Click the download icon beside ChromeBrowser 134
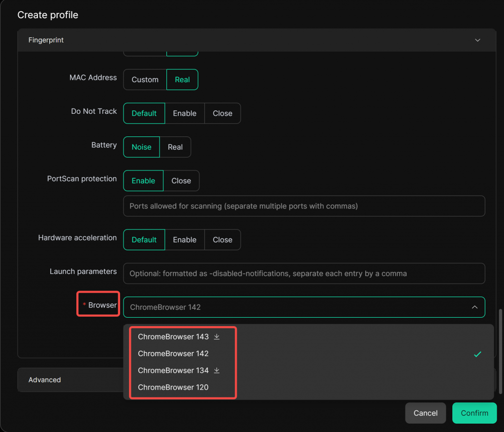Image resolution: width=504 pixels, height=432 pixels. tap(217, 370)
